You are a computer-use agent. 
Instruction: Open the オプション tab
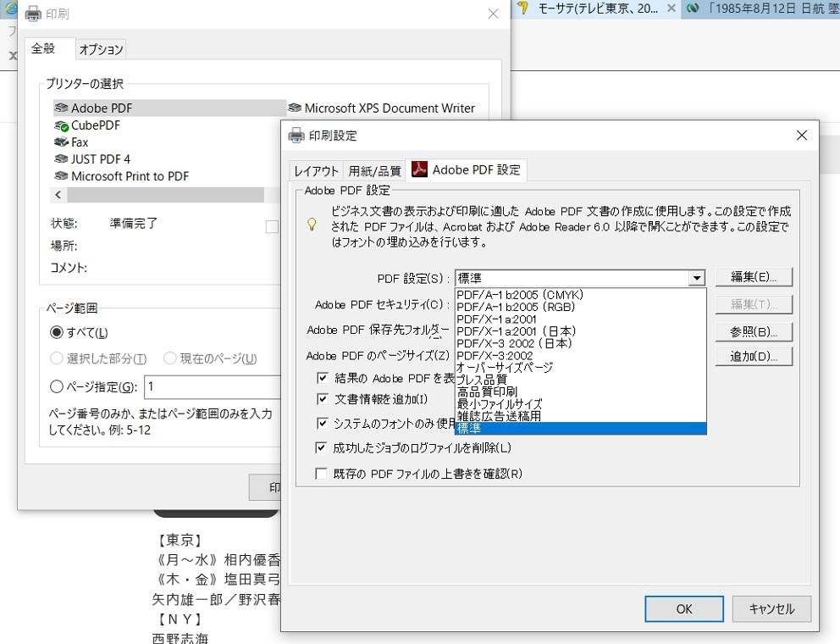pyautogui.click(x=100, y=49)
